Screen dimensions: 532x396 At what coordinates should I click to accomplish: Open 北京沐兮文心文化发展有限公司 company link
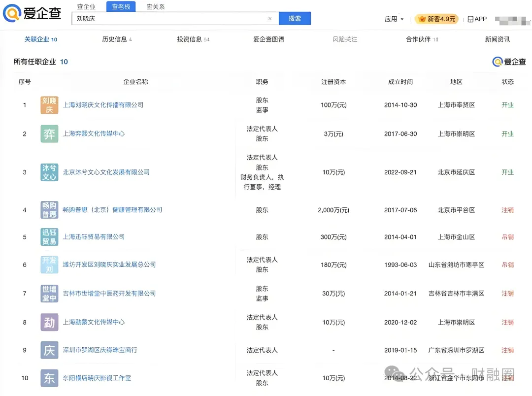click(106, 172)
